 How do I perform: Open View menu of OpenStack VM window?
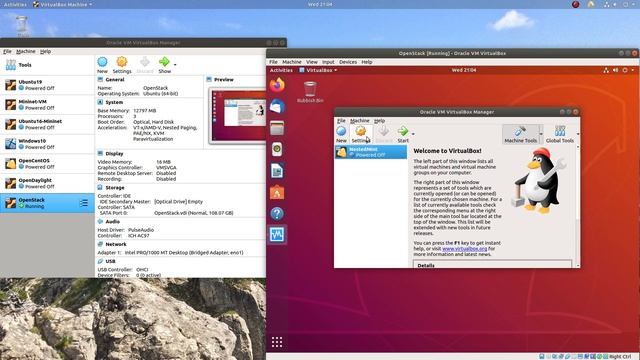[x=312, y=62]
